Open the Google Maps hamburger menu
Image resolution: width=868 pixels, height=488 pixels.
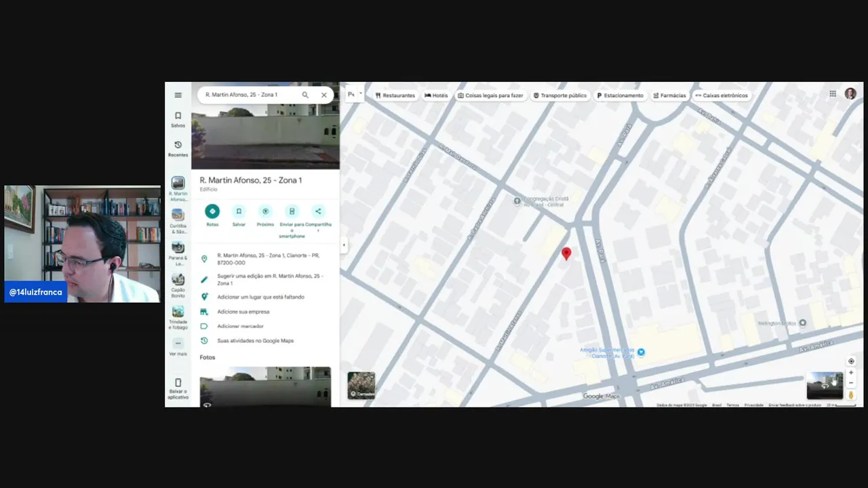click(178, 95)
